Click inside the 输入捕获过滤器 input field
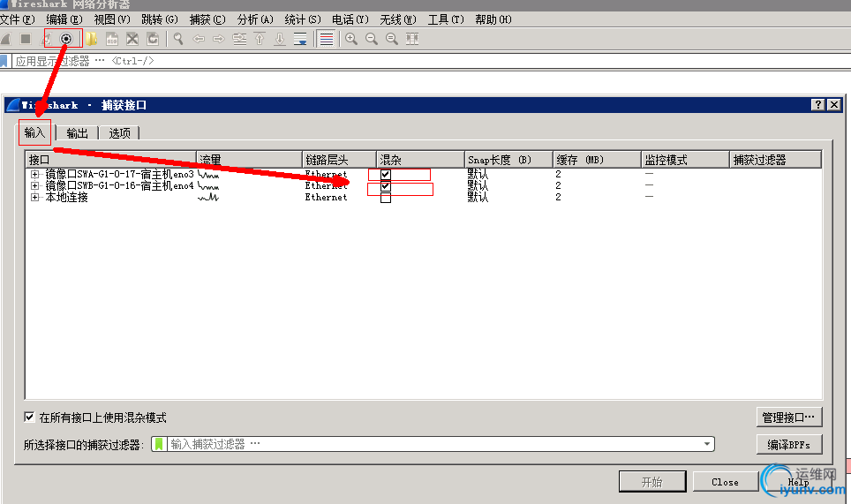Viewport: 851px width, 504px height. coord(433,444)
